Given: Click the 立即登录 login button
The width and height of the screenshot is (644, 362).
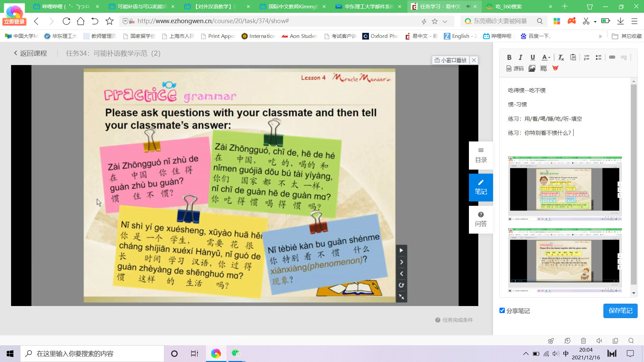Looking at the screenshot, I should (14, 22).
